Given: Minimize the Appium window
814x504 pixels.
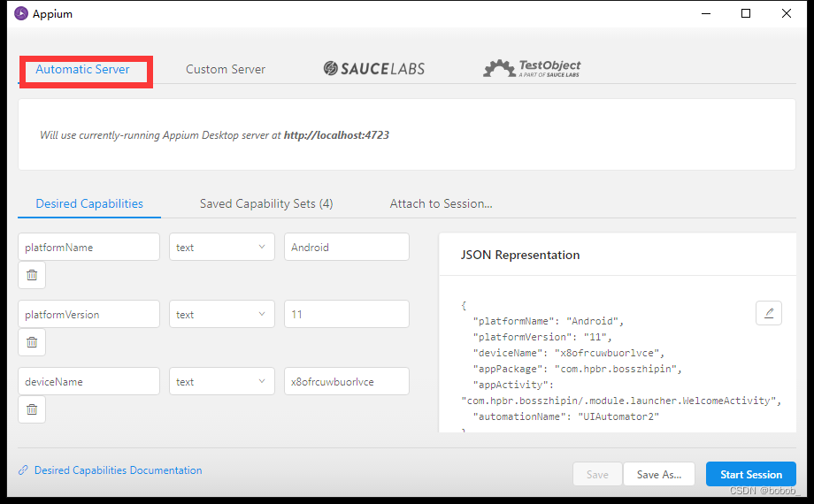Looking at the screenshot, I should [x=705, y=13].
